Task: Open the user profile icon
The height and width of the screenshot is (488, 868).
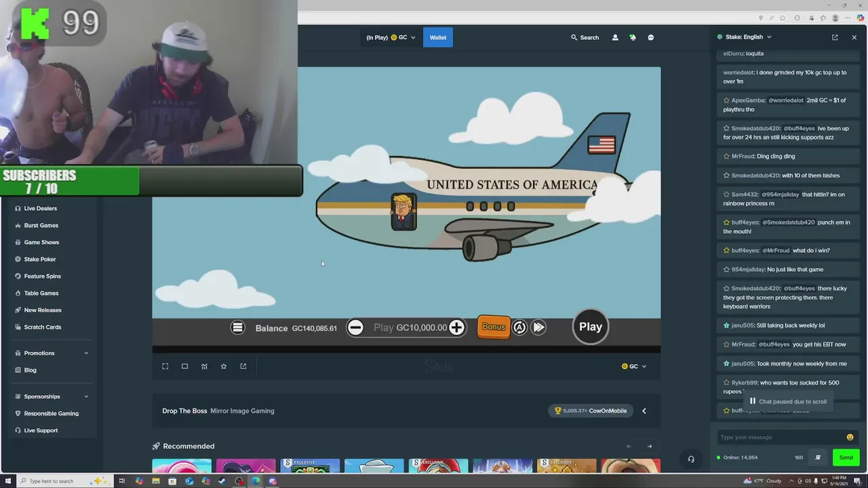Action: (x=615, y=37)
